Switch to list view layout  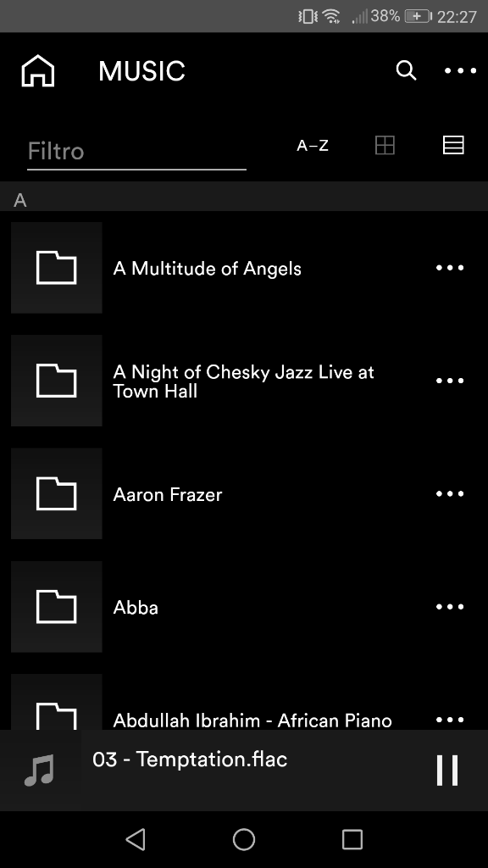[x=453, y=145]
